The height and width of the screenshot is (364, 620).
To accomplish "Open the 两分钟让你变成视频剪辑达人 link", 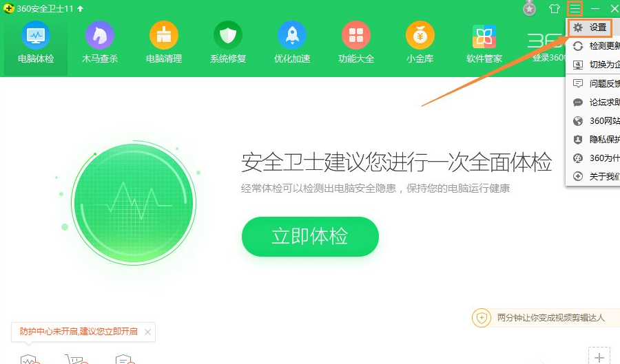I will (x=550, y=317).
